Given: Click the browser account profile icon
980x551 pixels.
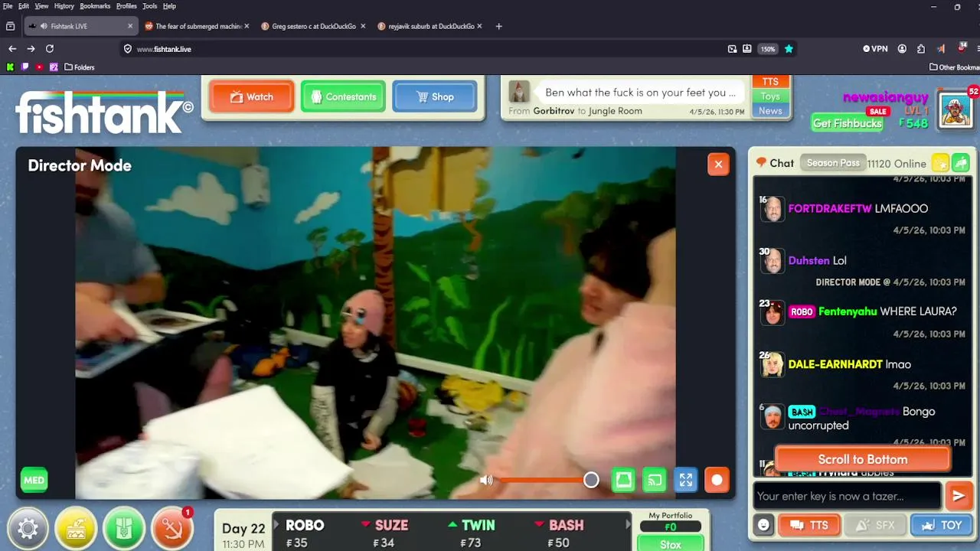Looking at the screenshot, I should (902, 49).
